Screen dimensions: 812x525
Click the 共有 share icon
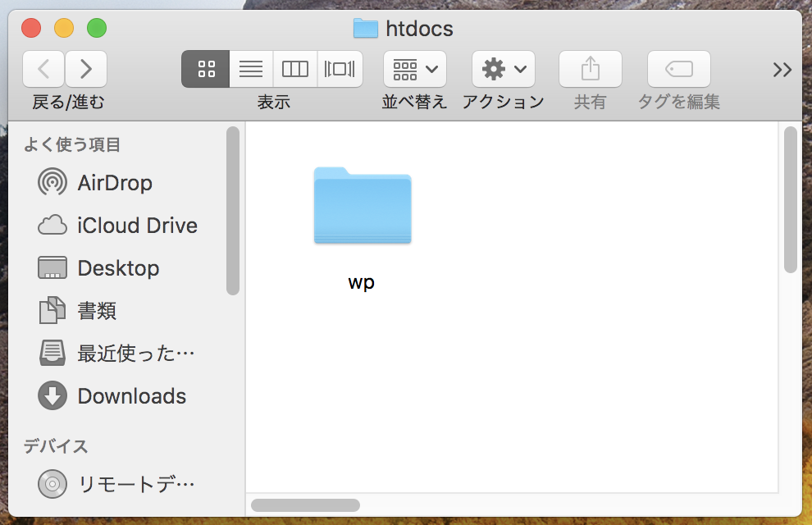point(590,70)
